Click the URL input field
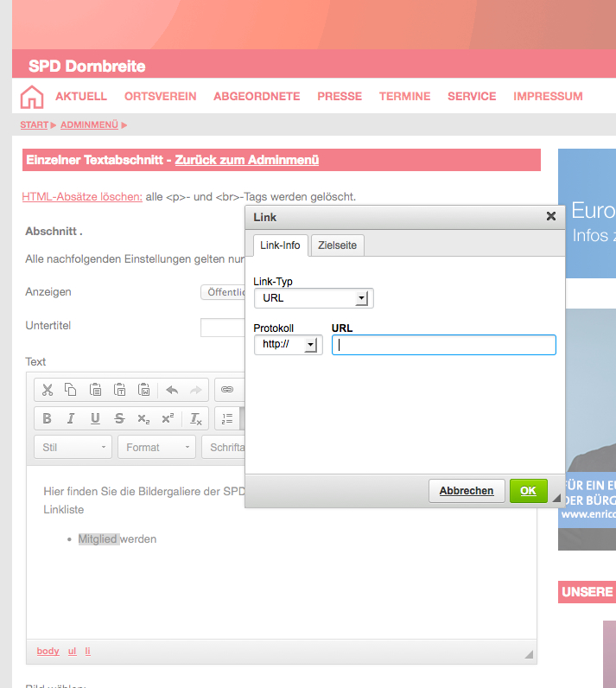 tap(443, 345)
